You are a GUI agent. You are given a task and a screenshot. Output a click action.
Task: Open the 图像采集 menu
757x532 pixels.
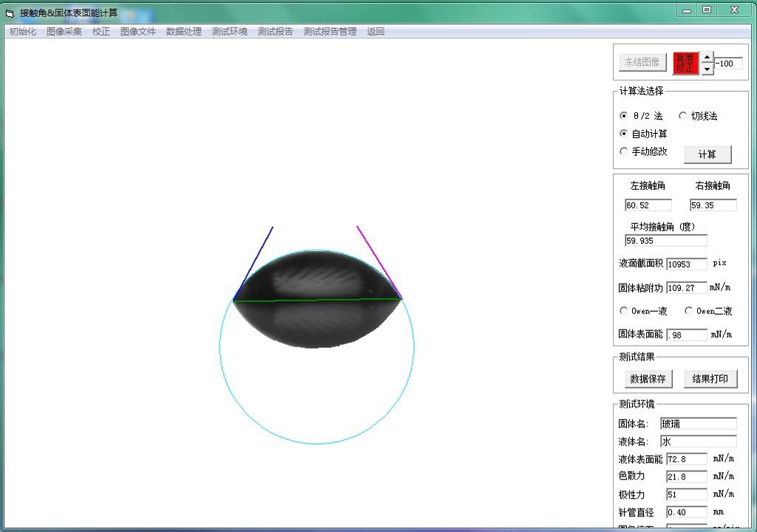[x=64, y=32]
